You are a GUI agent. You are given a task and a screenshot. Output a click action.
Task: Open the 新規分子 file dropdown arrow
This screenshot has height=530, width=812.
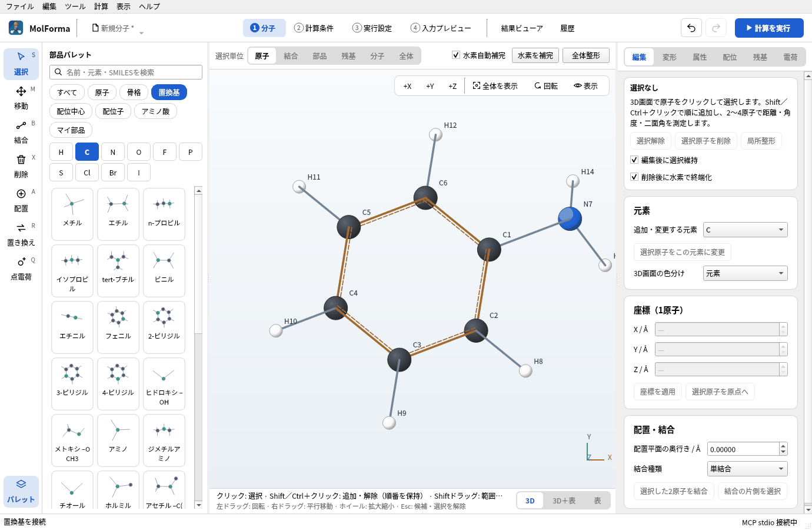tap(141, 33)
